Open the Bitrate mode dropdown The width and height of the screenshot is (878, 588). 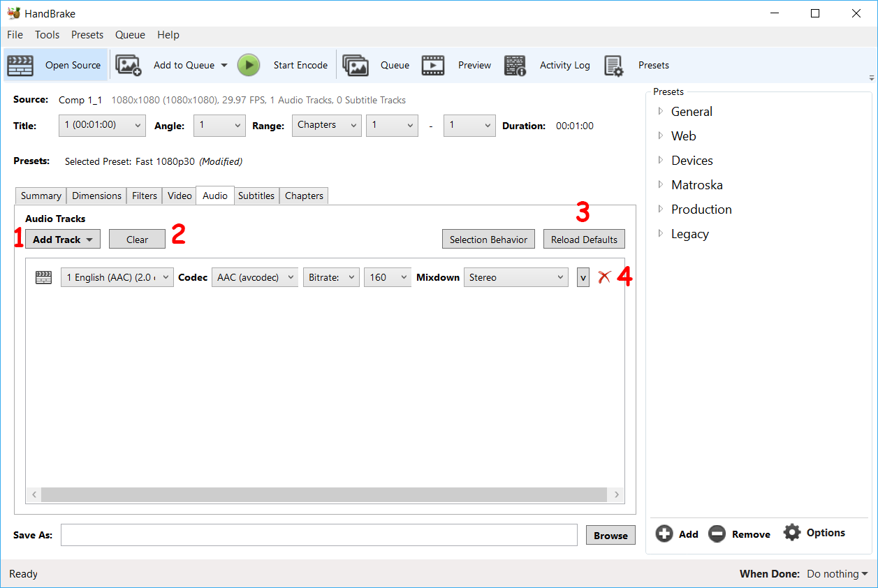point(331,277)
